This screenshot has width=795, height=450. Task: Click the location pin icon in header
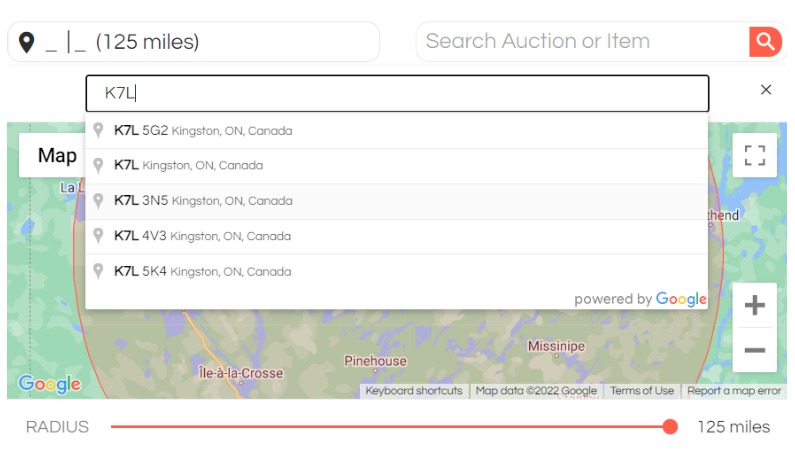pyautogui.click(x=27, y=42)
